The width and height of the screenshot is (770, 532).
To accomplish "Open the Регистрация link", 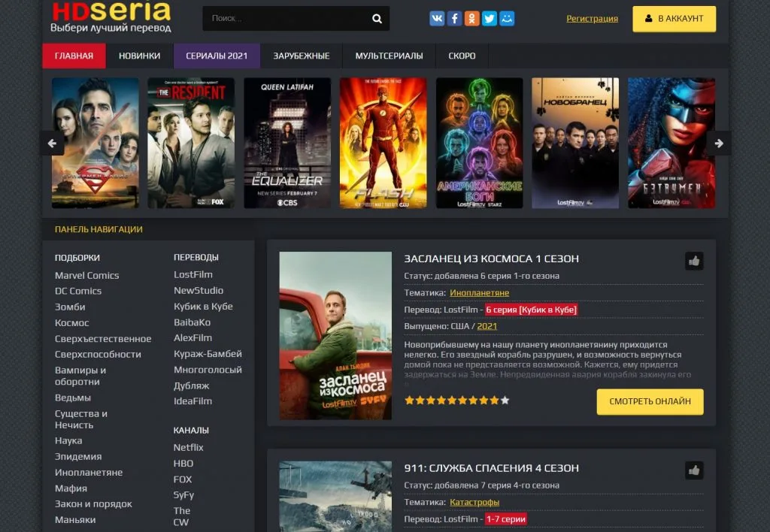I will pos(593,17).
